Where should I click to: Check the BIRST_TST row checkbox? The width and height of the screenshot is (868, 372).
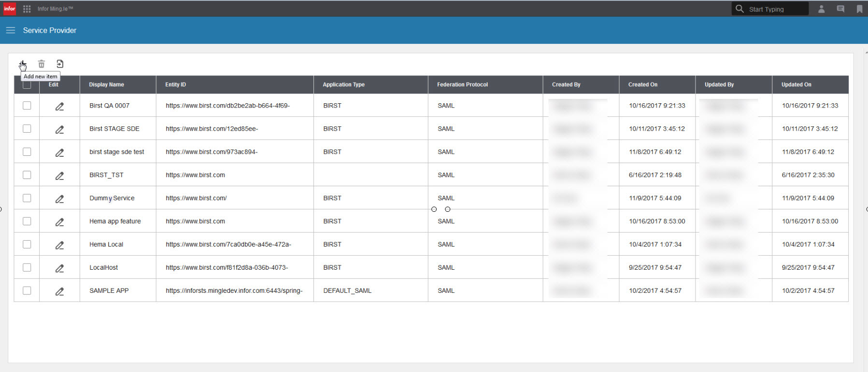[x=27, y=175]
